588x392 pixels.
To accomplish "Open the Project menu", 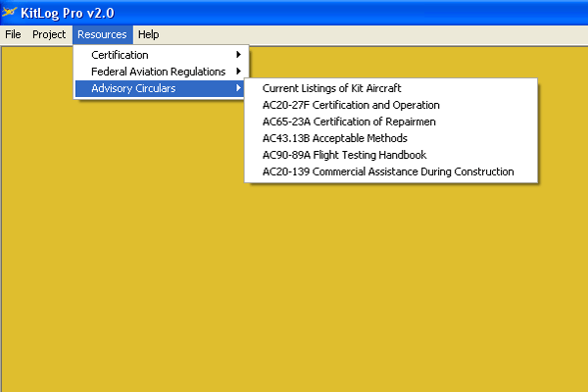I will (x=48, y=34).
